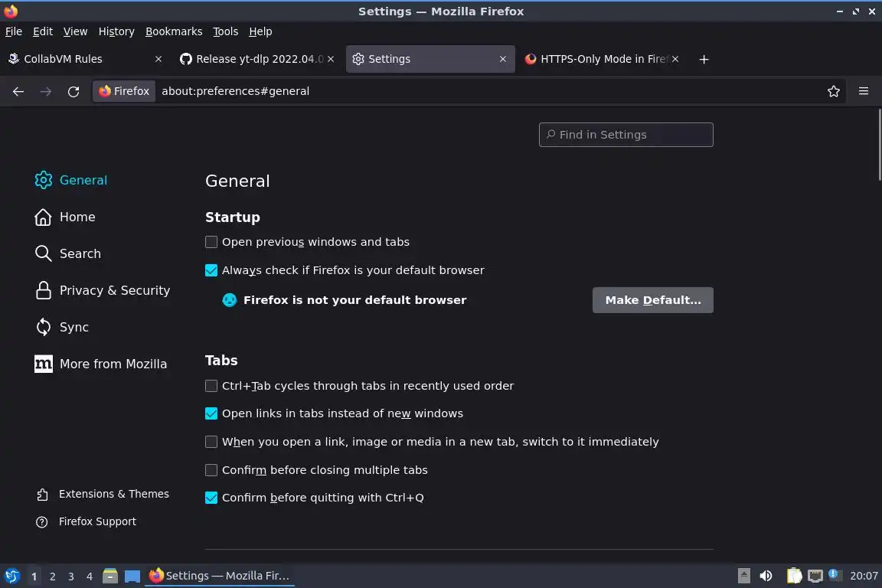The width and height of the screenshot is (882, 588).
Task: Click the network monitor tray icon
Action: tap(815, 576)
